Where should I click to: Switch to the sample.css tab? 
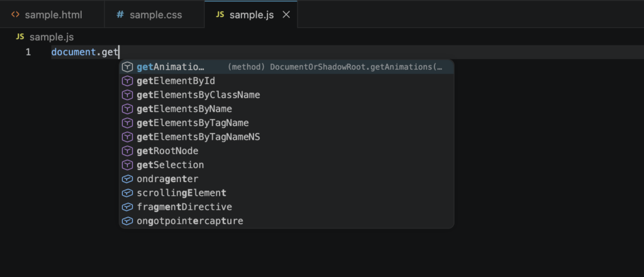[155, 14]
